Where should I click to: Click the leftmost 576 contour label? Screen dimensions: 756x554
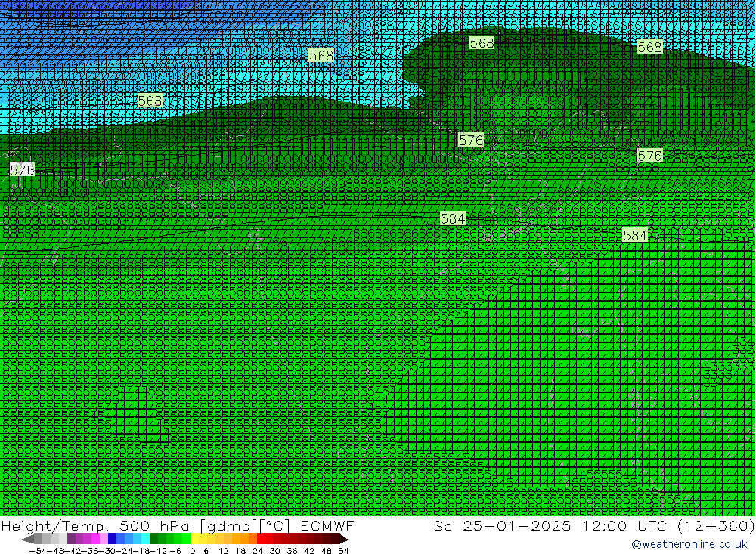[22, 170]
